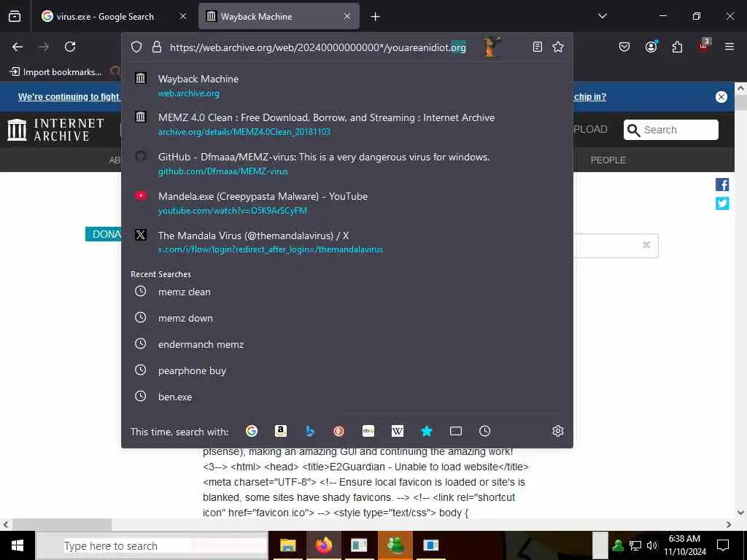Viewport: 747px width, 560px height.
Task: Choose The Mandala Virus X suggestion
Action: click(347, 242)
